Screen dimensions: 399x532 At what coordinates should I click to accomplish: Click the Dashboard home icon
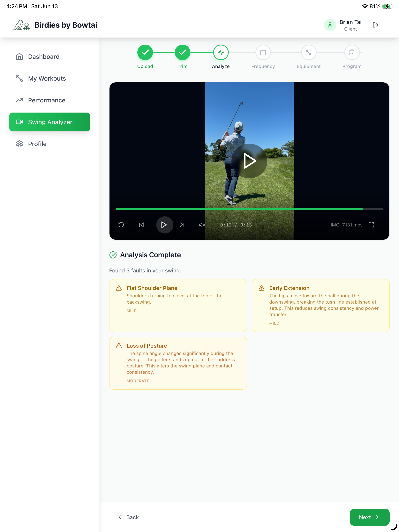click(19, 56)
